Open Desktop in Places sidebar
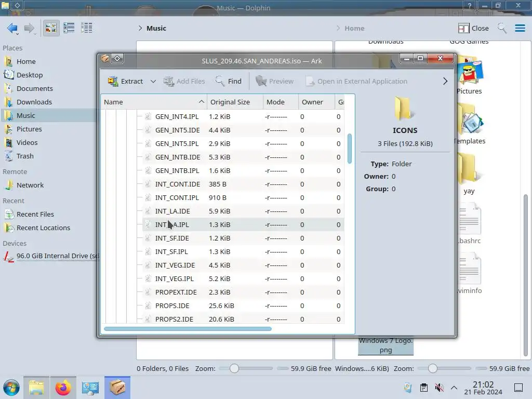Viewport: 532px width, 399px height. tap(49, 75)
